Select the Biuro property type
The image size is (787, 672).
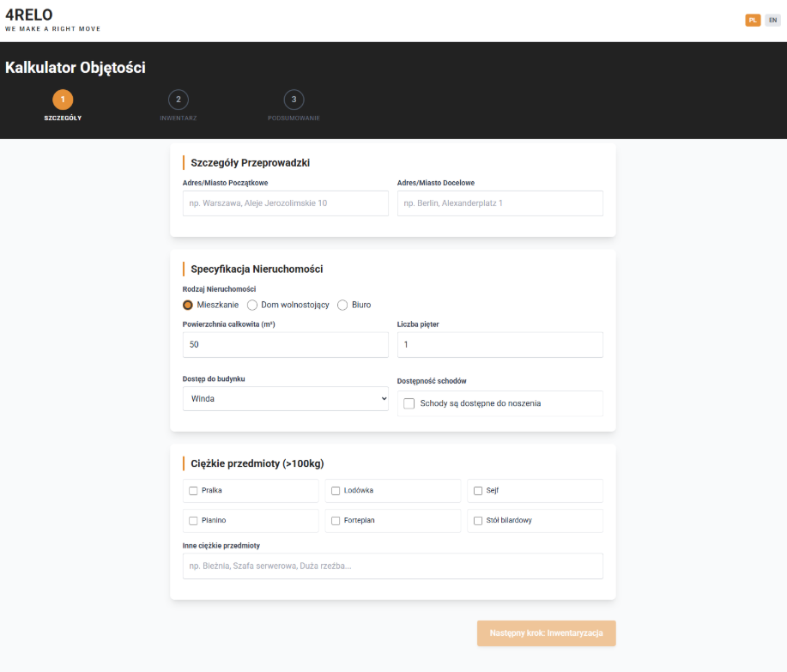click(x=342, y=305)
